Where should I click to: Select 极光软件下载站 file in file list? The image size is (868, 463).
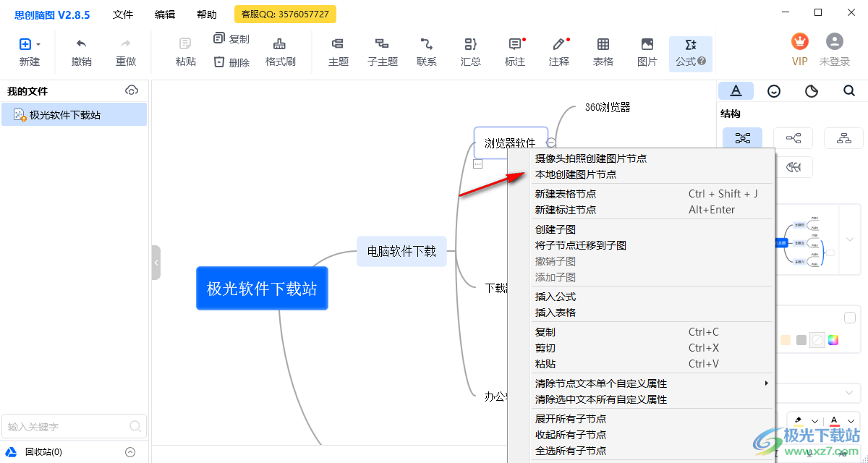[74, 114]
